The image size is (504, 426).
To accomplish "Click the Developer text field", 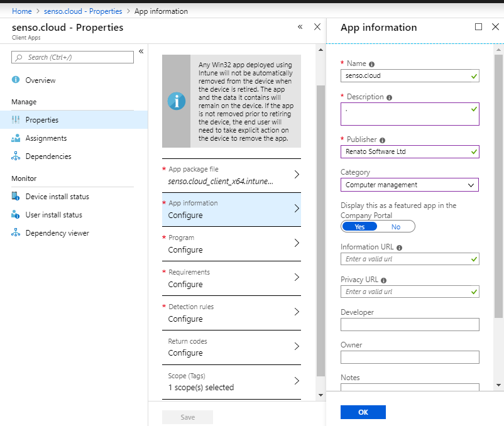I will (410, 324).
